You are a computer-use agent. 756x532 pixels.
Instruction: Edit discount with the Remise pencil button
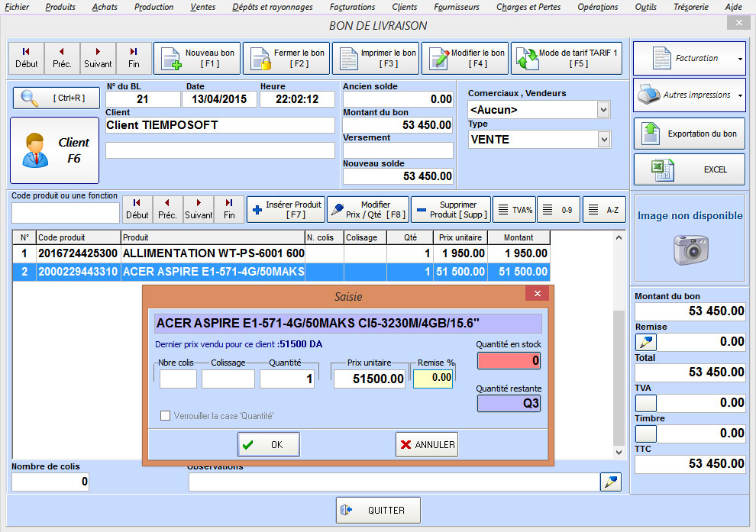click(x=646, y=342)
